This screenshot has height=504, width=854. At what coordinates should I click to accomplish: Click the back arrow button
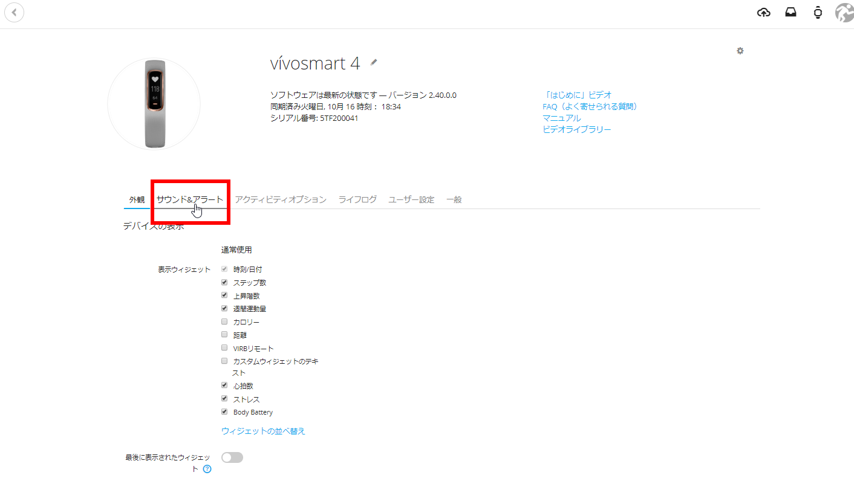click(14, 12)
